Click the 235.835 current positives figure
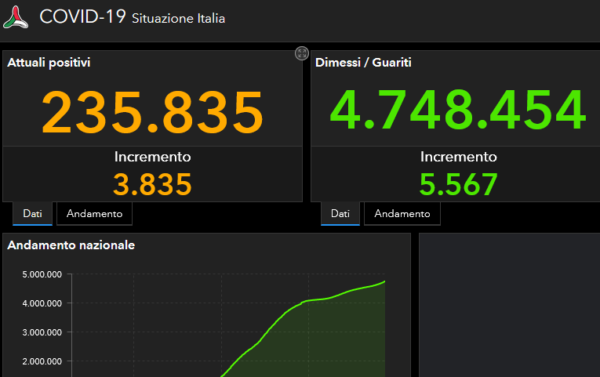Viewport: 600px width, 377px height. 152,112
